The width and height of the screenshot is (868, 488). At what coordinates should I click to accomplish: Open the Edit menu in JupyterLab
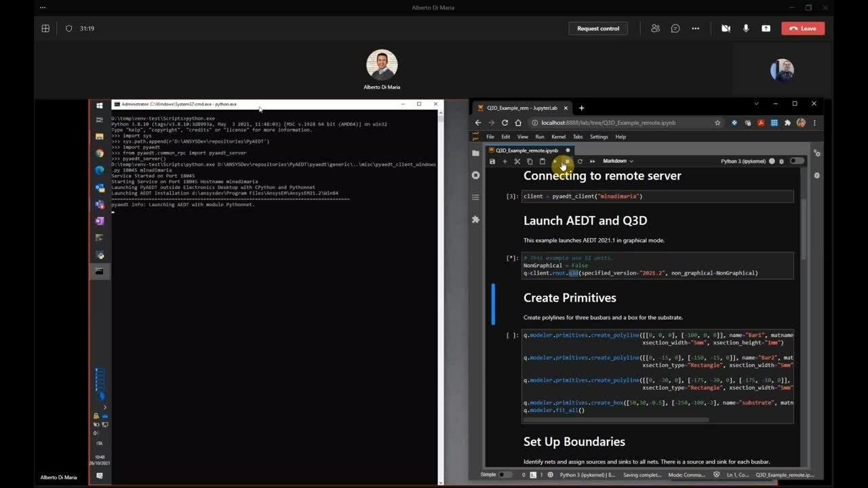[x=506, y=137]
